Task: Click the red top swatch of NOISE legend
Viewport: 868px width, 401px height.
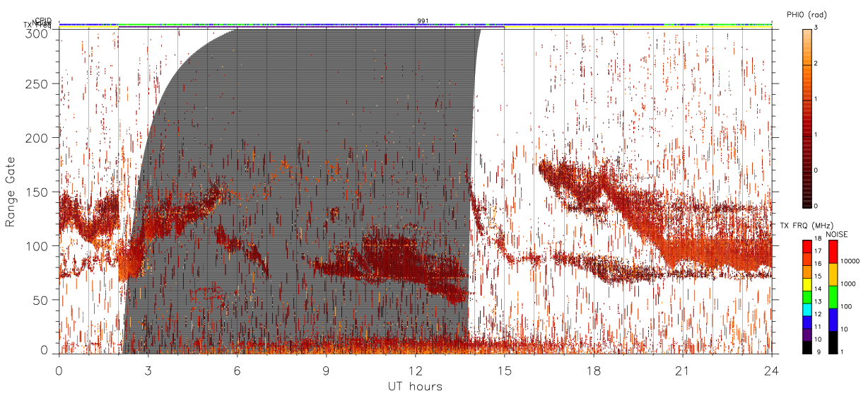Action: (833, 252)
